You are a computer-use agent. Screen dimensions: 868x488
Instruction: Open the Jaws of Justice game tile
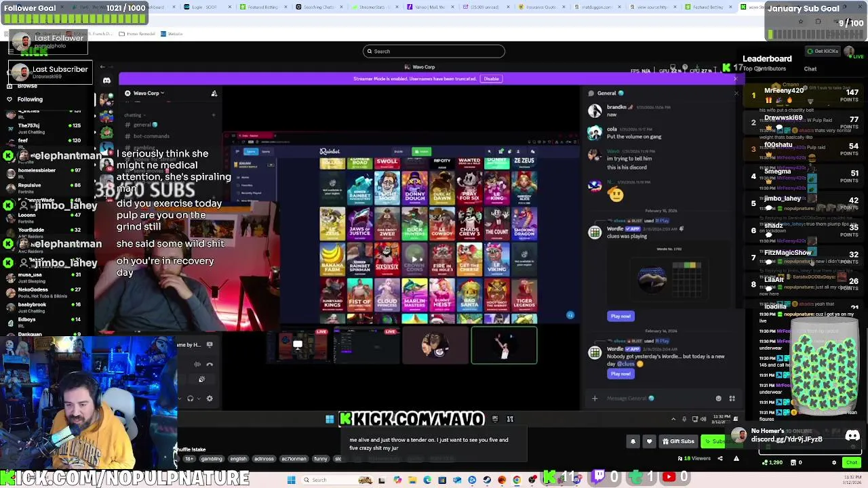tap(359, 224)
